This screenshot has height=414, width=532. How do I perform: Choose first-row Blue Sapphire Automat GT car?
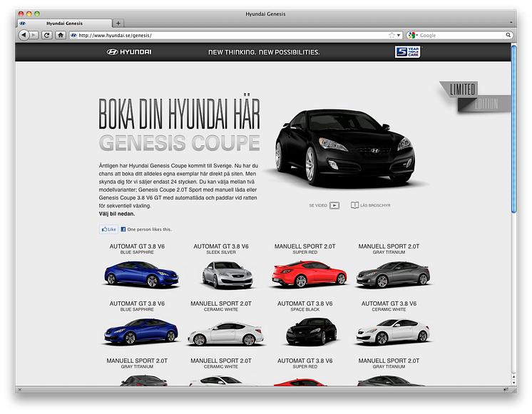[140, 274]
